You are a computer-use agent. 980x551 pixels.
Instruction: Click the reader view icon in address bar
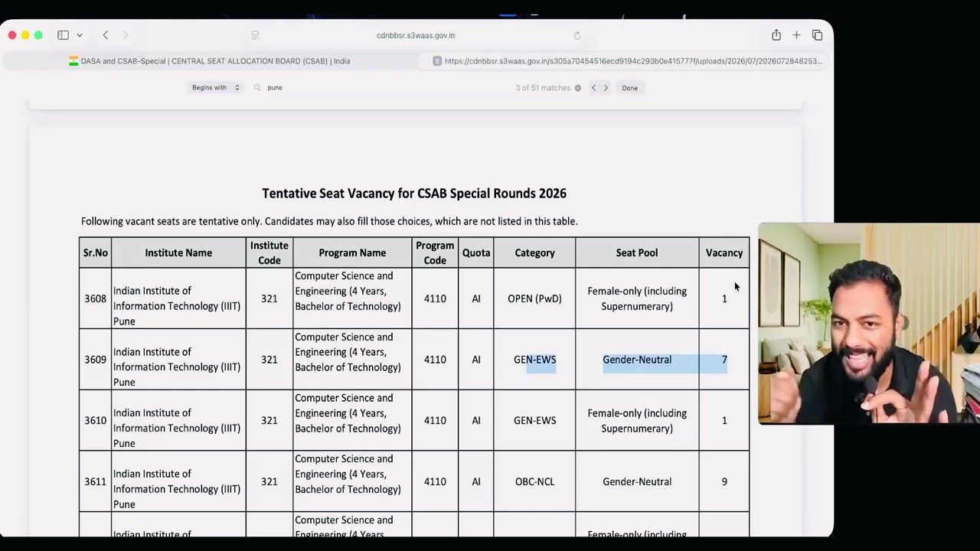[x=255, y=35]
